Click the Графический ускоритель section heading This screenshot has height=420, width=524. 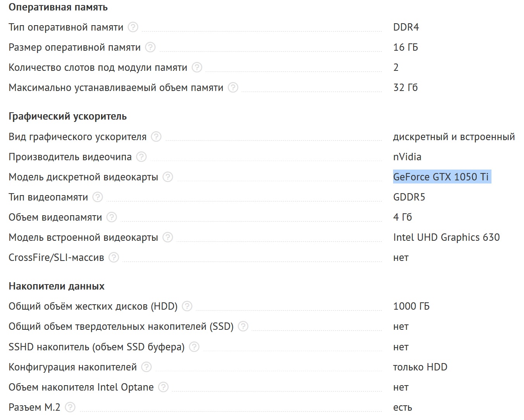pyautogui.click(x=68, y=117)
